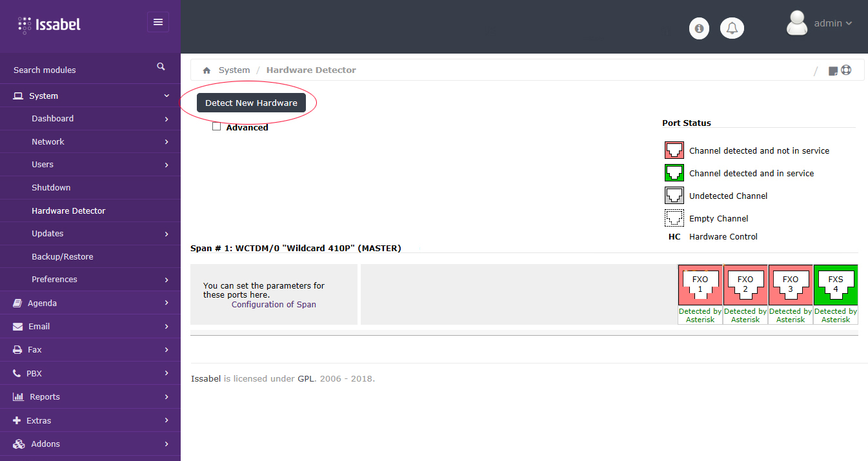Expand the Extras menu arrow
The image size is (868, 461).
point(167,420)
